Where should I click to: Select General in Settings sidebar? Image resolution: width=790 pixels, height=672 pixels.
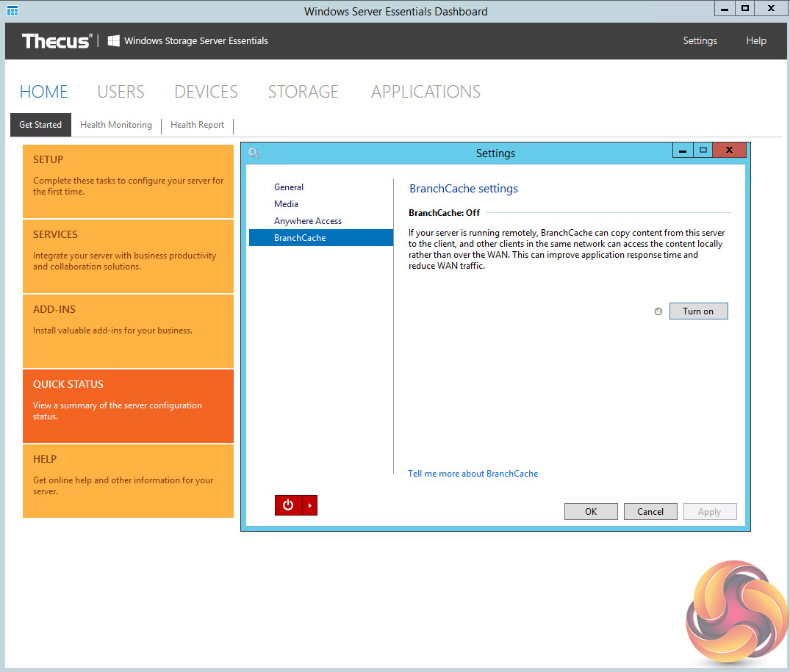[321, 187]
